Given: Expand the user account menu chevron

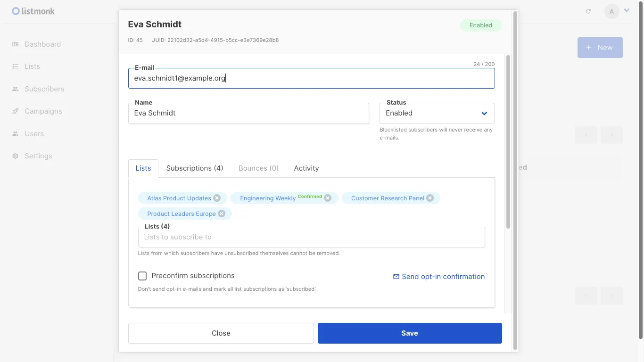Looking at the screenshot, I should [x=627, y=10].
